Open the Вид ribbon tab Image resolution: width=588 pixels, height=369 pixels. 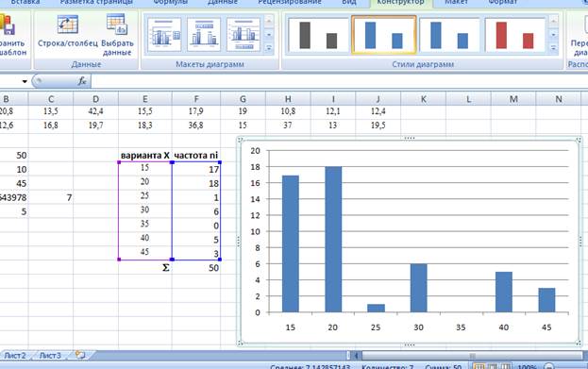pyautogui.click(x=349, y=2)
